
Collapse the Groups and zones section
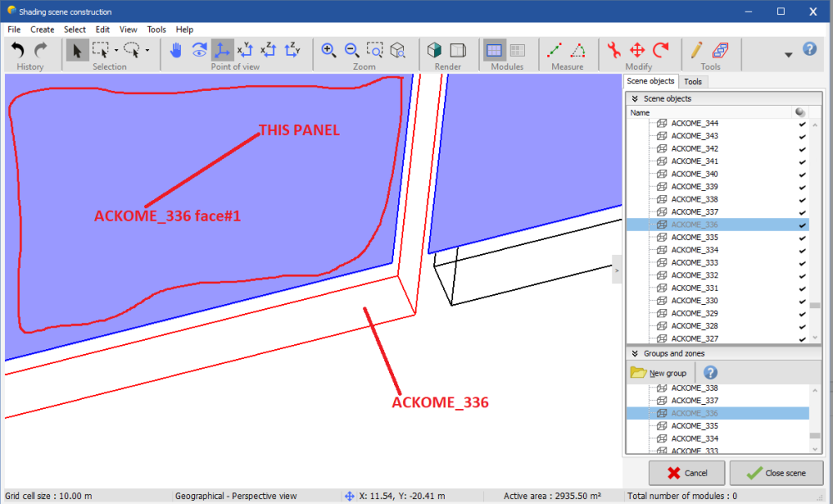(635, 353)
